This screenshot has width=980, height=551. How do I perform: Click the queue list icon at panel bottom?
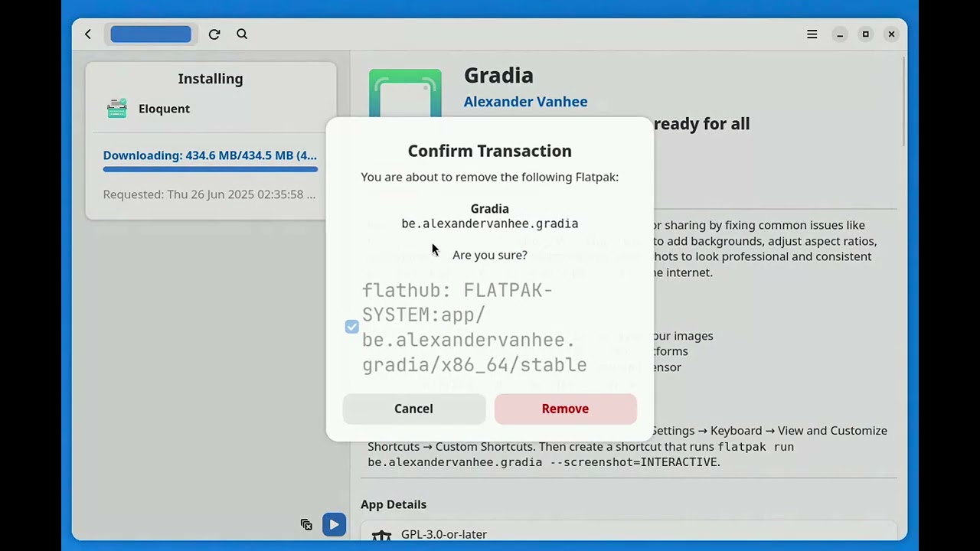click(306, 524)
